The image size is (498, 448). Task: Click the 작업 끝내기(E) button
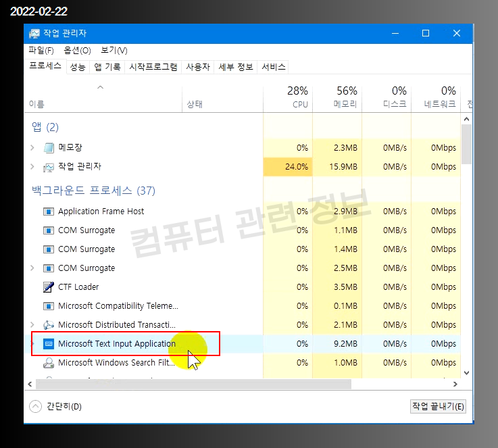[438, 406]
